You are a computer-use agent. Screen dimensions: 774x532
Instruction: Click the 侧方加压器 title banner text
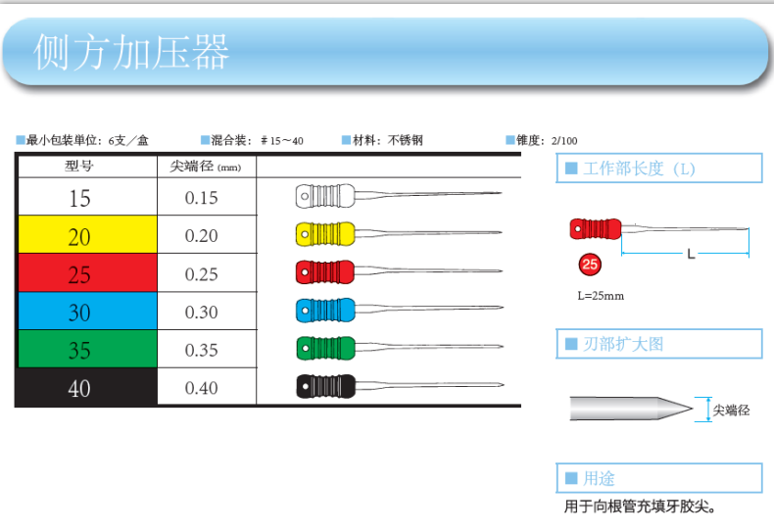coord(131,52)
